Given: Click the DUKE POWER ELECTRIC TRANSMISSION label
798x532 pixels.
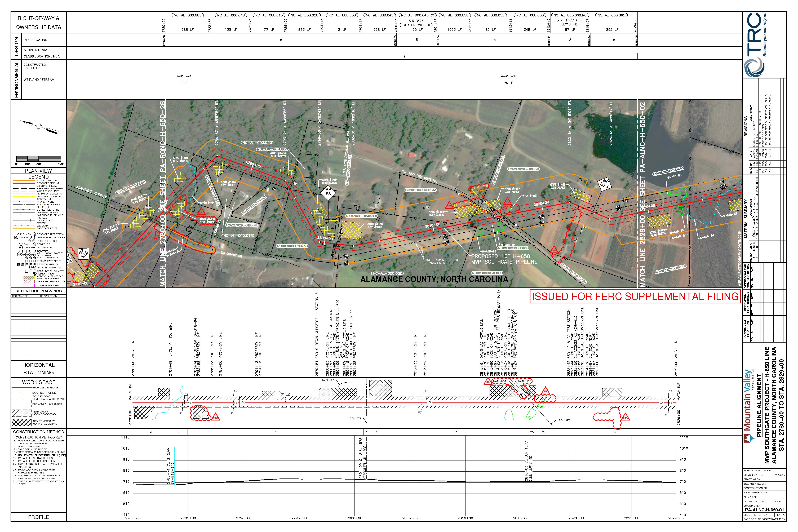Looking at the screenshot, I should tap(442, 261).
